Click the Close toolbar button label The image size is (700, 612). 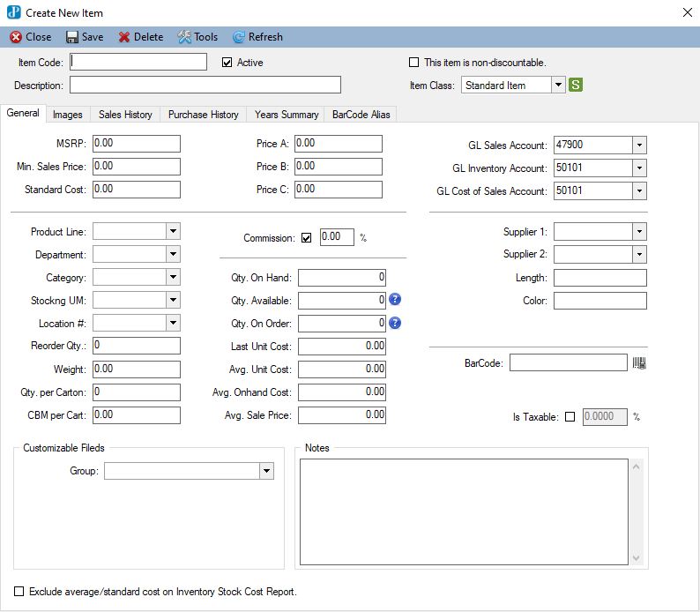[39, 37]
